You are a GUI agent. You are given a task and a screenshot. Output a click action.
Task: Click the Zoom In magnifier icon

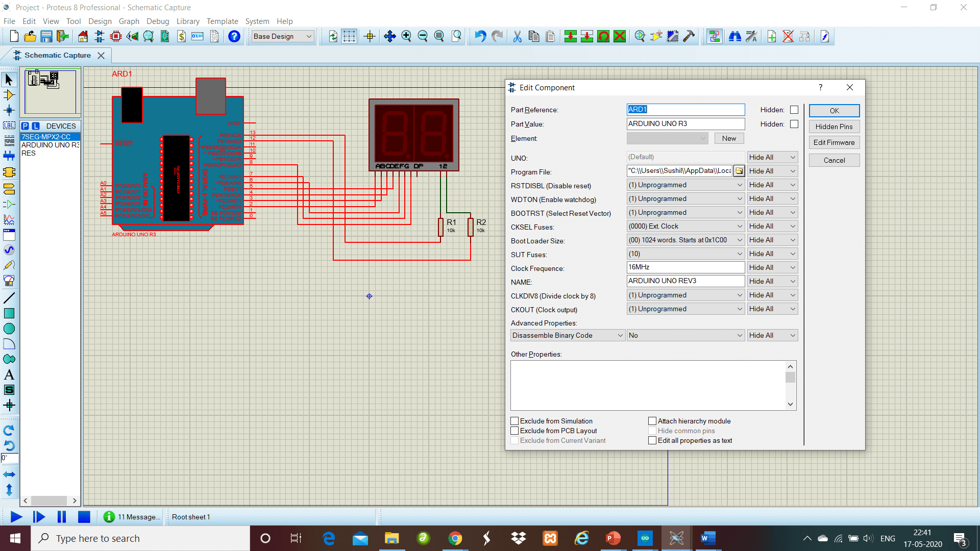(x=406, y=36)
